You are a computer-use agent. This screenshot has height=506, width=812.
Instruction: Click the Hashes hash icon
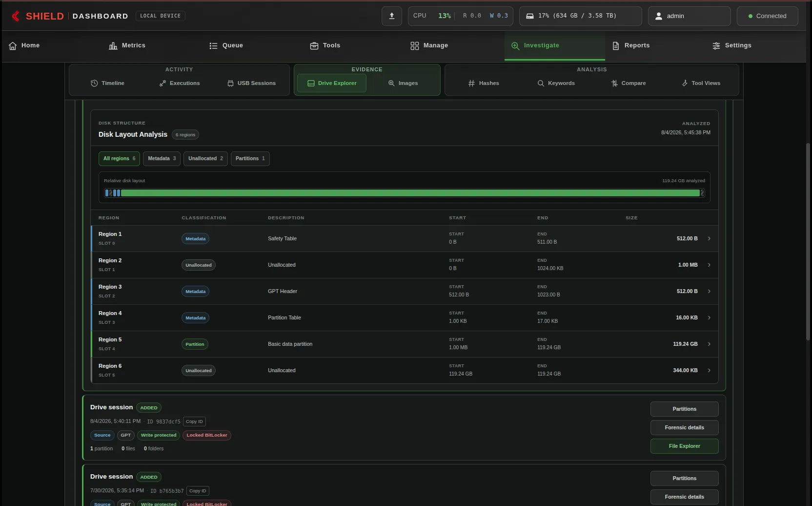coord(471,84)
